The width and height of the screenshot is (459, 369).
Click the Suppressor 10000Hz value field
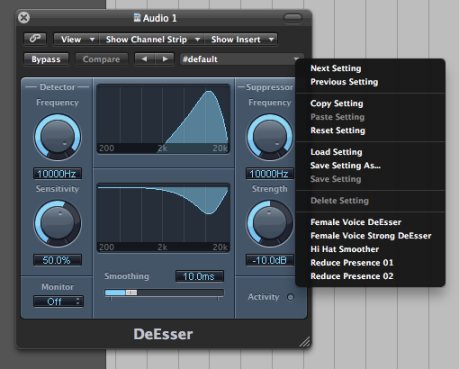click(x=270, y=173)
